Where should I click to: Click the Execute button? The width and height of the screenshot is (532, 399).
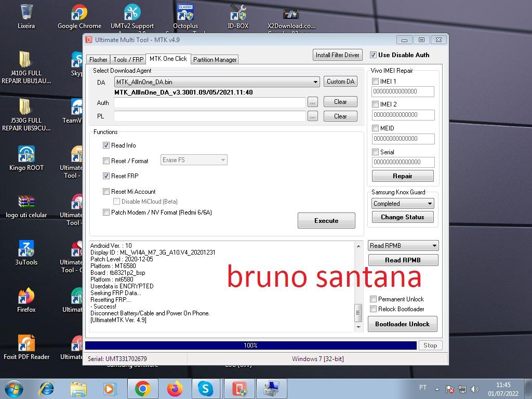326,221
